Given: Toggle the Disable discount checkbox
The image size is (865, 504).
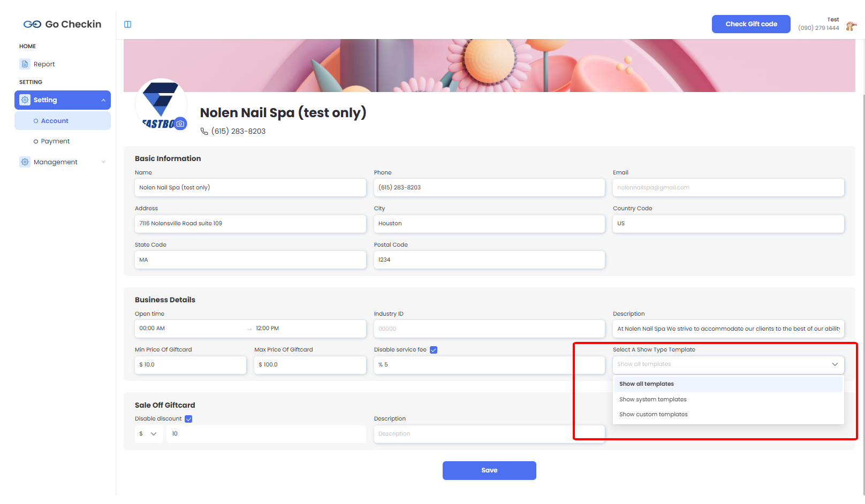Looking at the screenshot, I should coord(188,419).
